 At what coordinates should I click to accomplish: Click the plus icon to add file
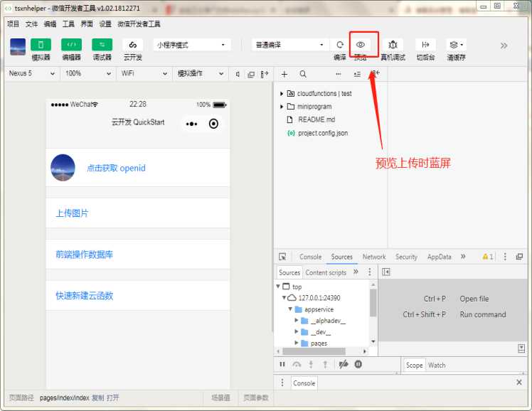(284, 74)
